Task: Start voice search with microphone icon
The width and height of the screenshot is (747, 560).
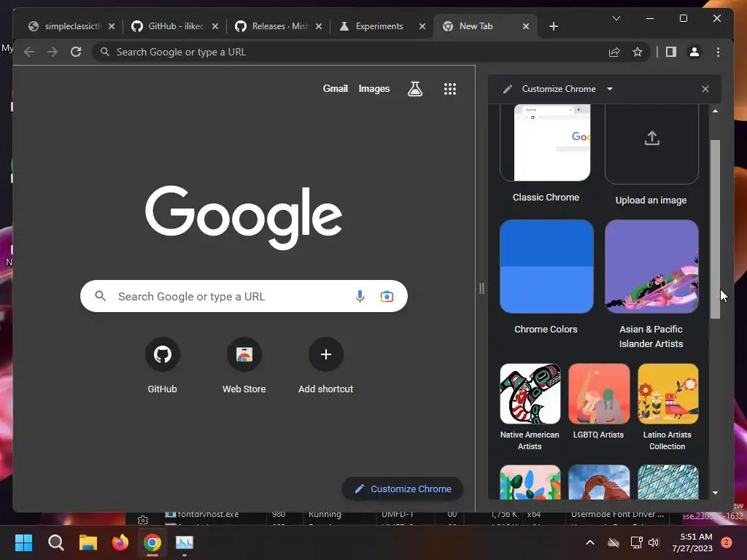Action: [x=360, y=296]
